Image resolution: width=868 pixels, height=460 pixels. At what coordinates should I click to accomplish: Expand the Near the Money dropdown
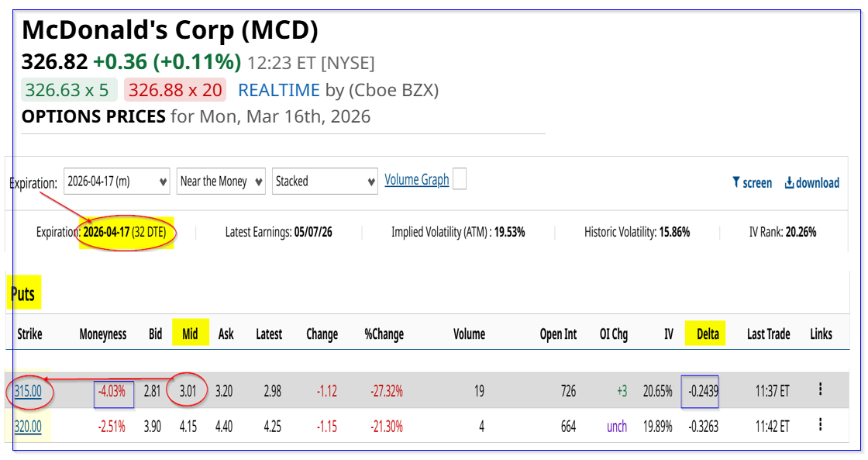coord(221,182)
